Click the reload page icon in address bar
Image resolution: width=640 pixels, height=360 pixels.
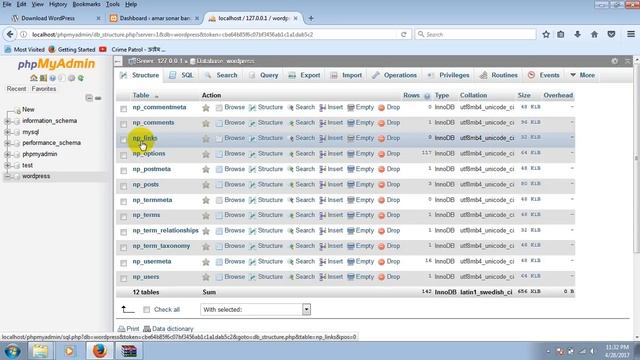(x=404, y=34)
